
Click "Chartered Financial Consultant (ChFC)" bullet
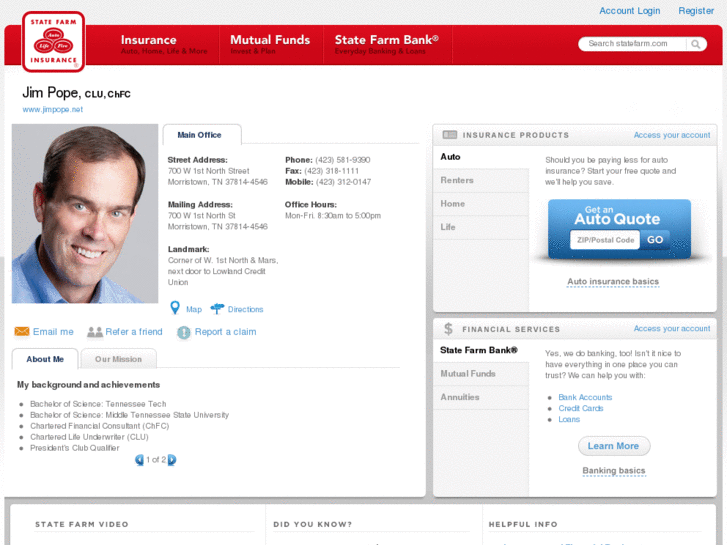click(x=100, y=426)
